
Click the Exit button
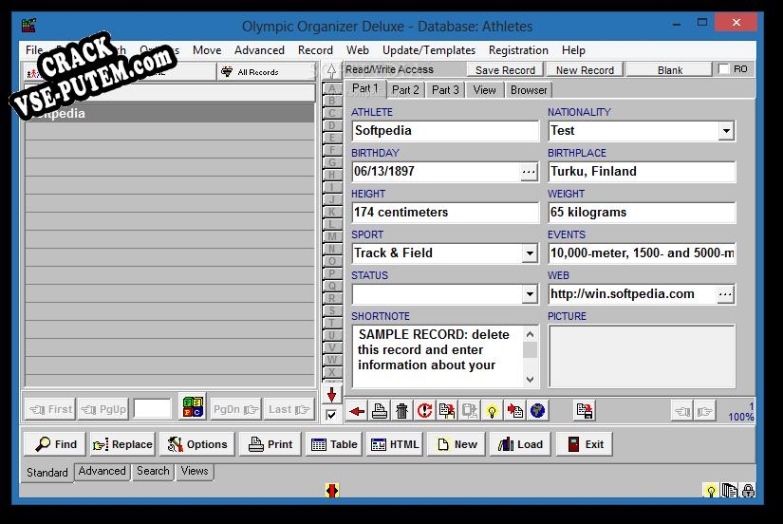click(584, 444)
